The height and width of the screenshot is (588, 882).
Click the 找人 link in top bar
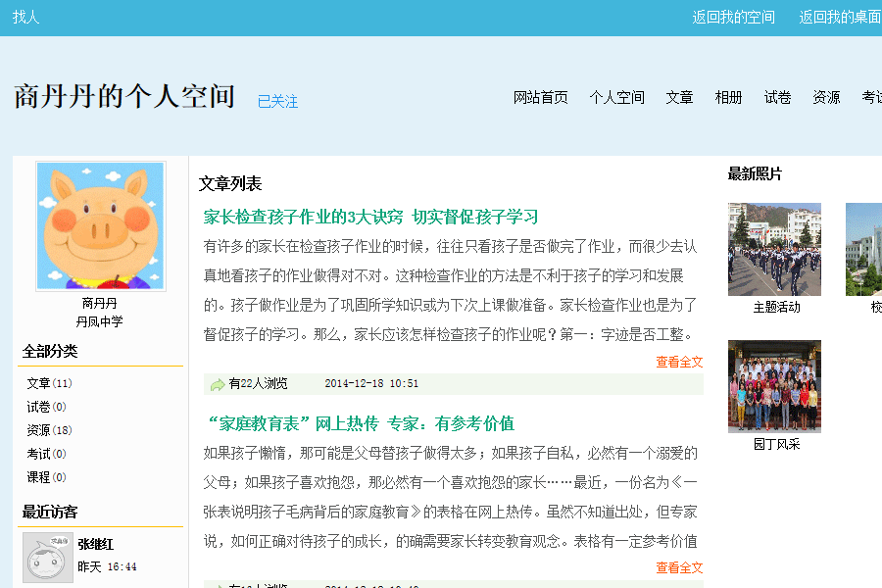coord(26,17)
